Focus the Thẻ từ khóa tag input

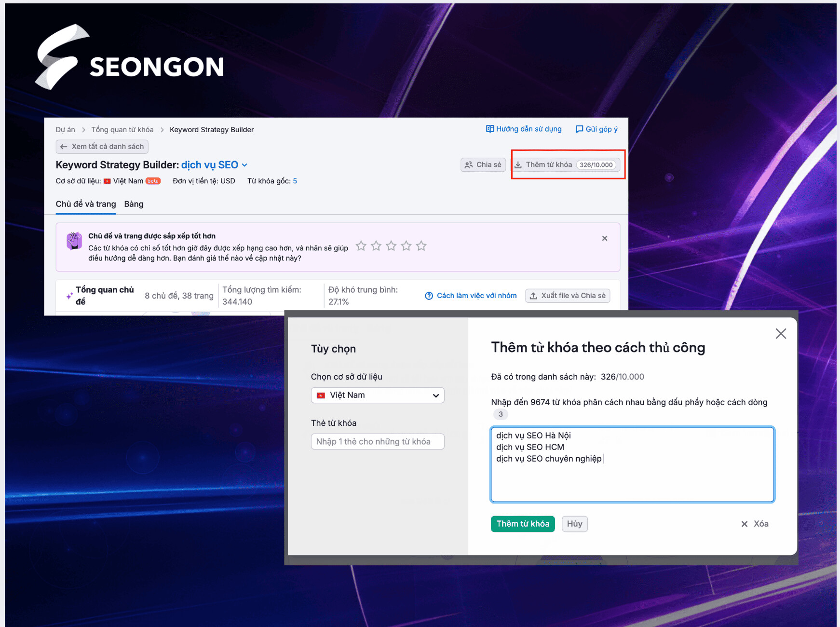[x=378, y=442]
